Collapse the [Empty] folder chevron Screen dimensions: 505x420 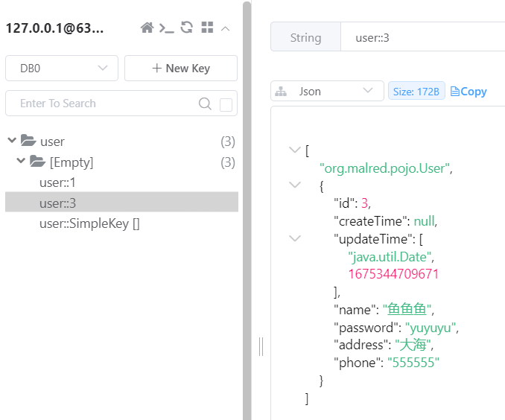pyautogui.click(x=21, y=160)
